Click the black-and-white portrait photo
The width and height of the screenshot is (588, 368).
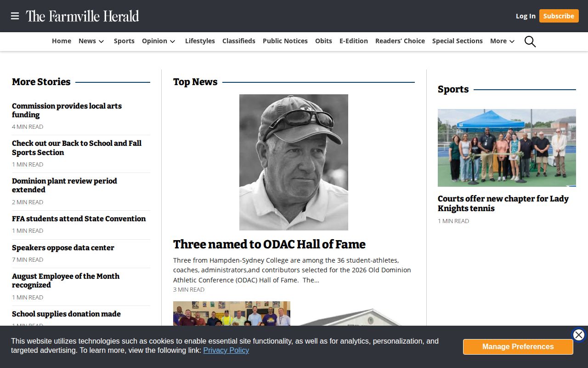coord(294,162)
